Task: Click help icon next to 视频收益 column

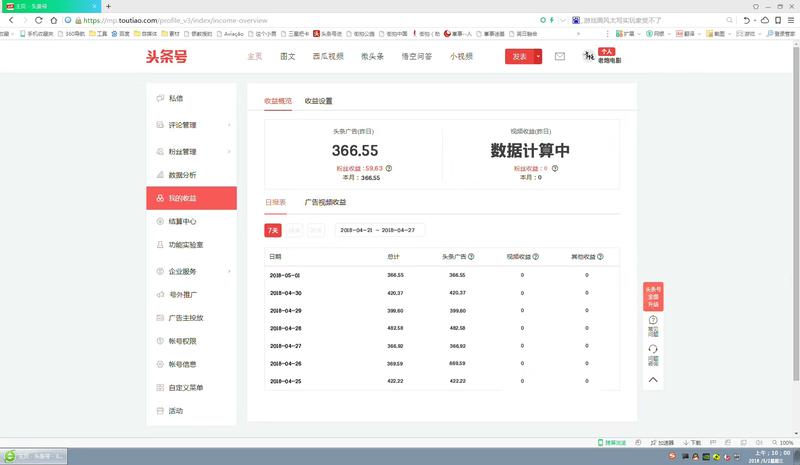Action: click(x=536, y=257)
